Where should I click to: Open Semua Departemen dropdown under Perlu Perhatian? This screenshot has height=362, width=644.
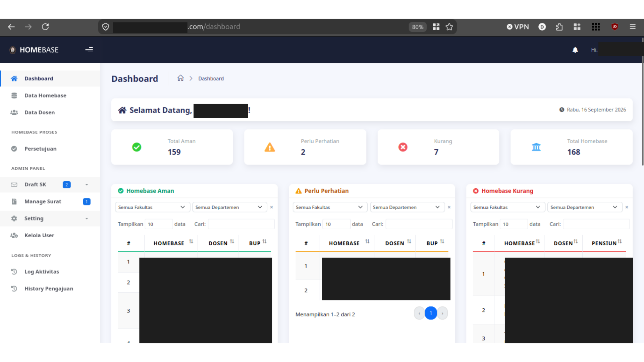(x=407, y=207)
